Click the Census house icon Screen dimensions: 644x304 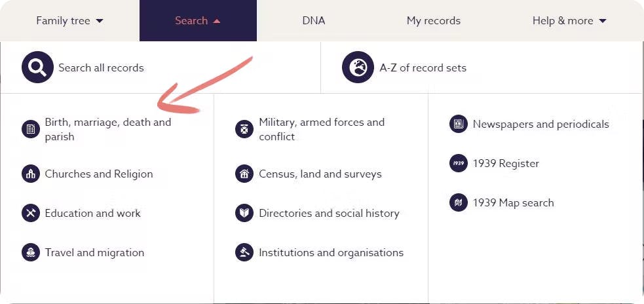tap(244, 174)
